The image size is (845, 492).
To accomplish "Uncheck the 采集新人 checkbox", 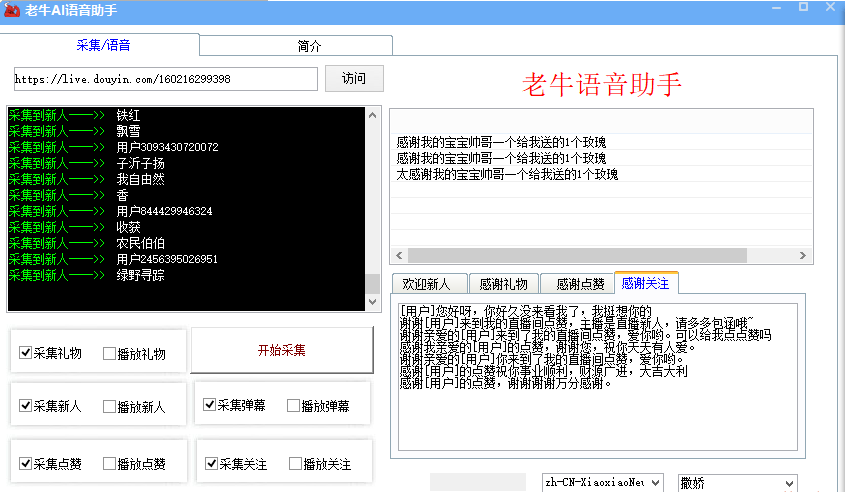I will [x=26, y=407].
